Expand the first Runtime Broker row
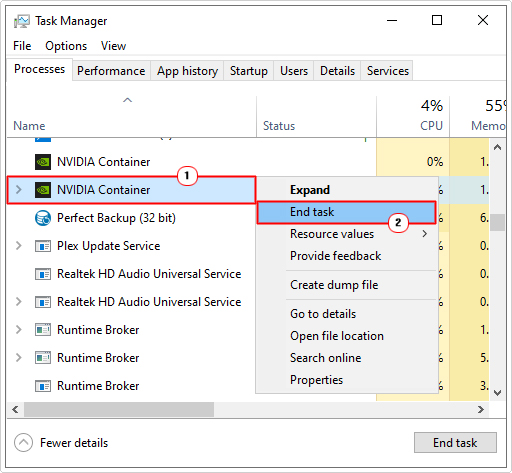The image size is (512, 473). pos(19,330)
